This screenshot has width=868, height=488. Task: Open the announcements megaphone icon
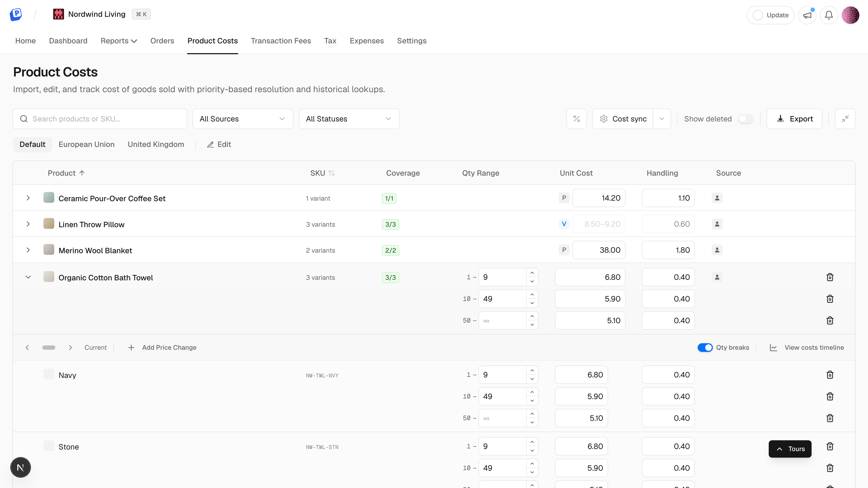807,15
